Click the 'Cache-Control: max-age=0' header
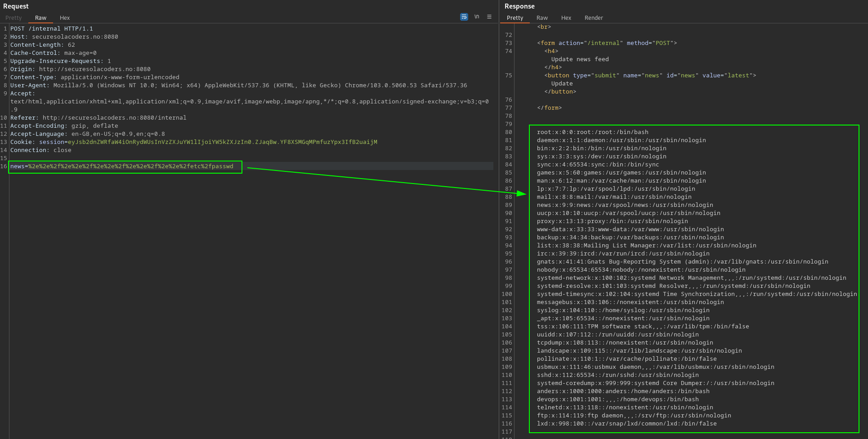The image size is (868, 439). (x=54, y=53)
